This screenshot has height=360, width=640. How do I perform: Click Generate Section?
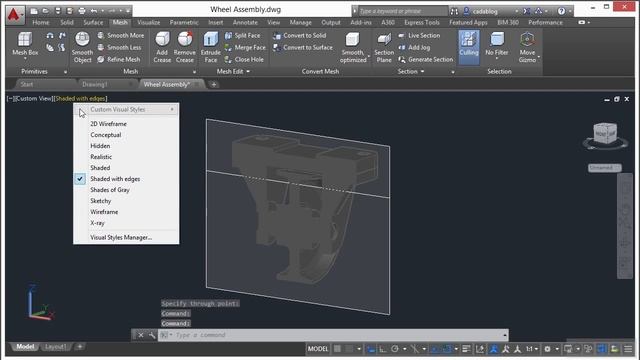pyautogui.click(x=426, y=59)
